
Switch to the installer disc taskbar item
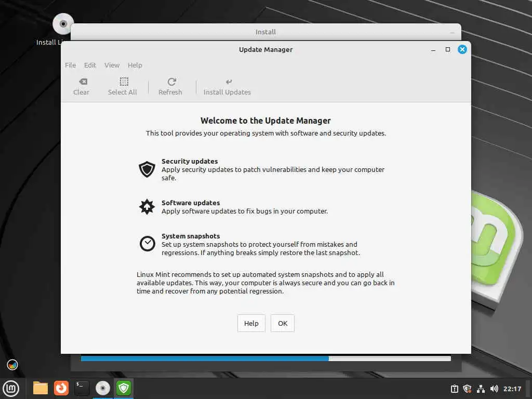[x=103, y=388]
